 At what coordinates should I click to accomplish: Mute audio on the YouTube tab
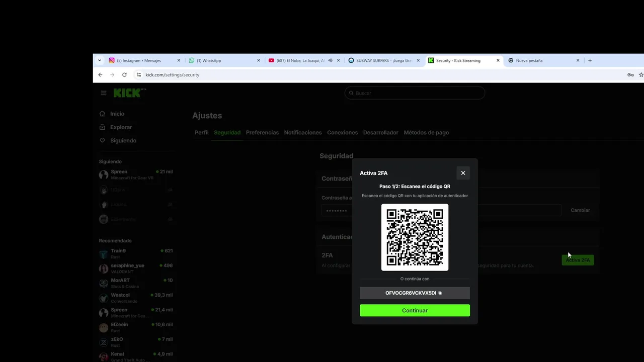(x=330, y=60)
